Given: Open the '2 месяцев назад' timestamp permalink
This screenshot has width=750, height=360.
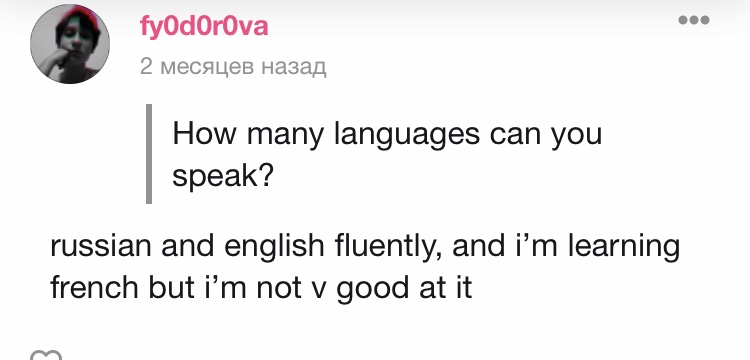Looking at the screenshot, I should coord(233,67).
